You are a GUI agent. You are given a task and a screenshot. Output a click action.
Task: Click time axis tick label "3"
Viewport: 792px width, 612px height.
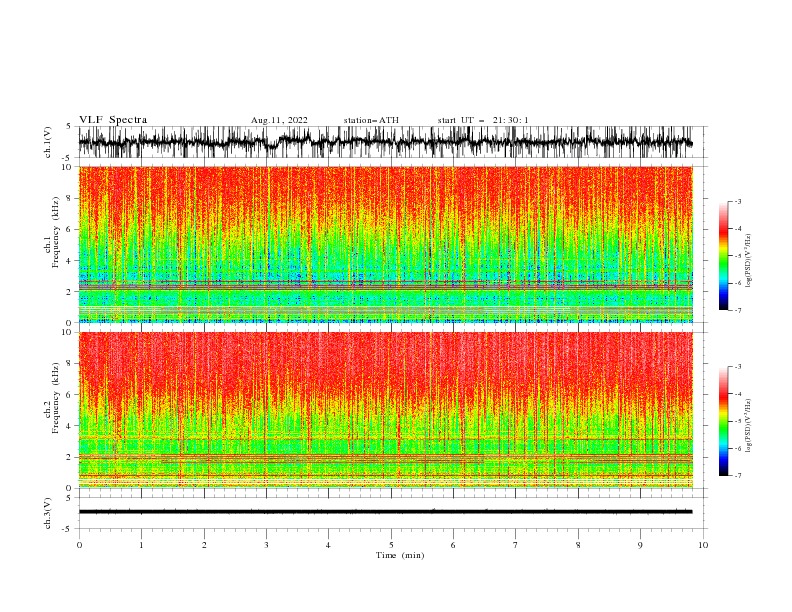click(x=266, y=545)
